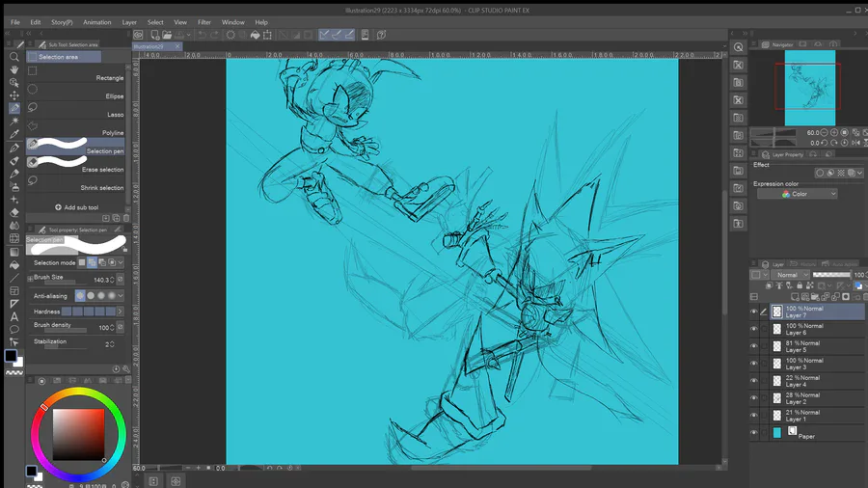The height and width of the screenshot is (488, 868).
Task: Open the Effect options dropdown arrow
Action: tap(859, 174)
